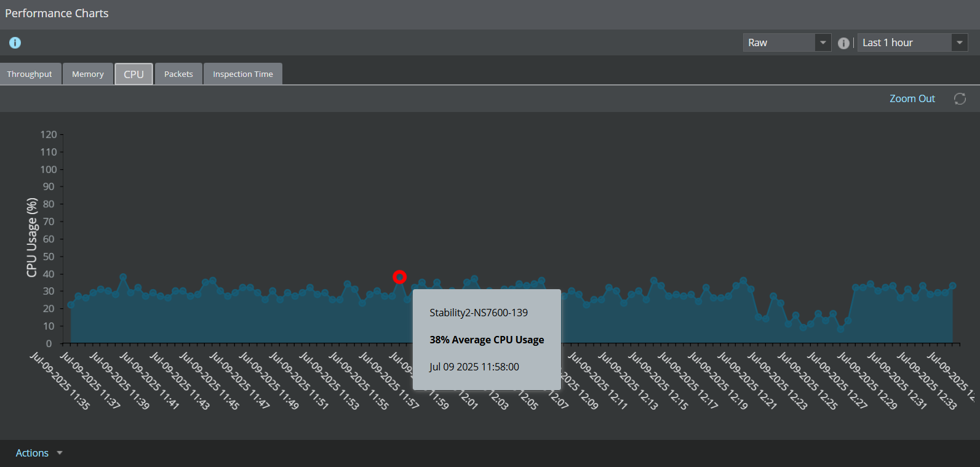Click the gray info icon beside Raw dropdown
980x467 pixels.
pyautogui.click(x=843, y=43)
